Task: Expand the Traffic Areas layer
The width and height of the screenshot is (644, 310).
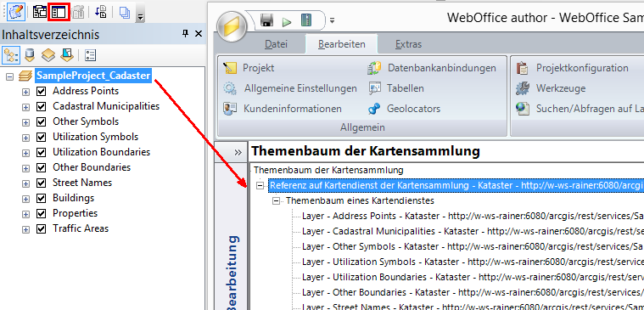Action: [x=25, y=229]
